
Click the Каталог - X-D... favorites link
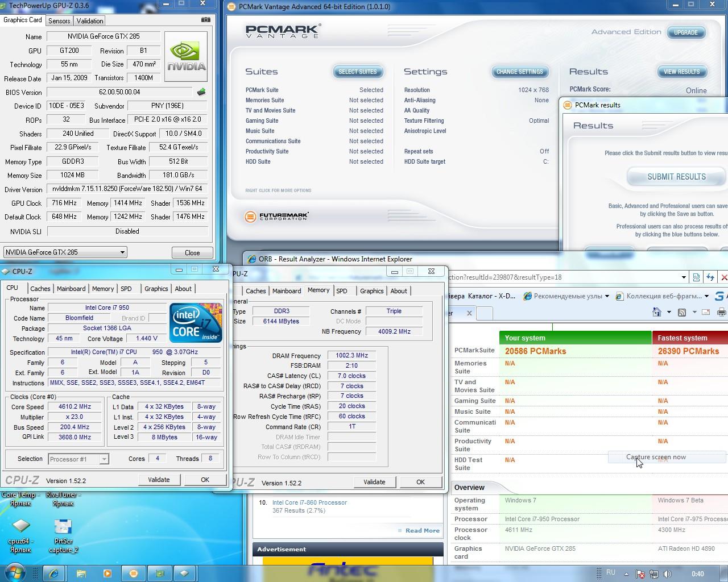pyautogui.click(x=491, y=296)
